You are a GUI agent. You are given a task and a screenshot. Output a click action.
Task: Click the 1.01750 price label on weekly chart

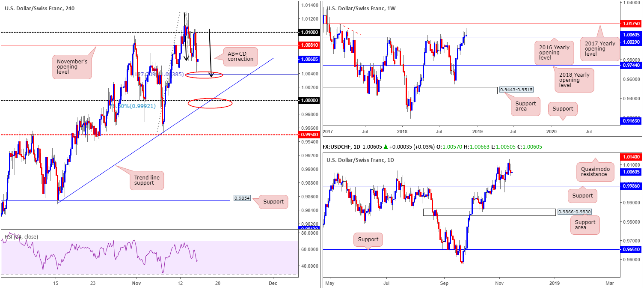click(x=632, y=24)
